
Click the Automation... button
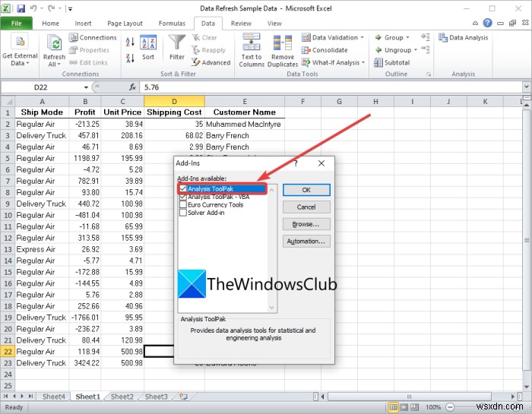(306, 241)
